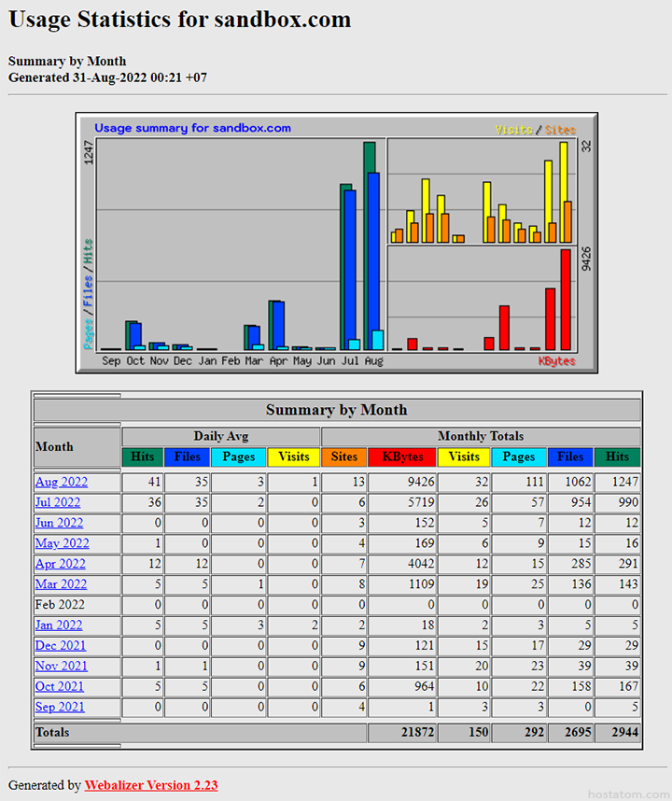Click the total hits value 2944

click(x=620, y=733)
